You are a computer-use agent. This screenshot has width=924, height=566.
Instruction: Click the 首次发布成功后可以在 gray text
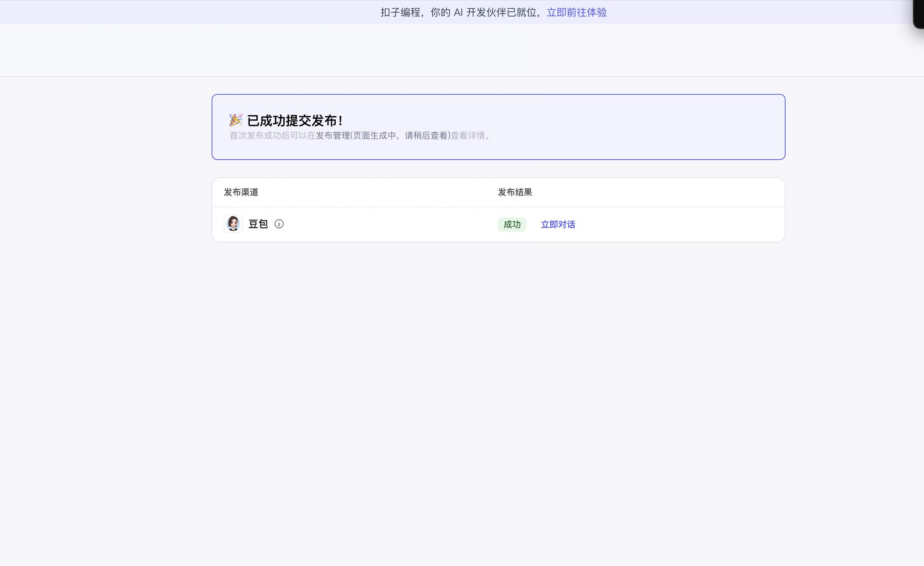272,136
